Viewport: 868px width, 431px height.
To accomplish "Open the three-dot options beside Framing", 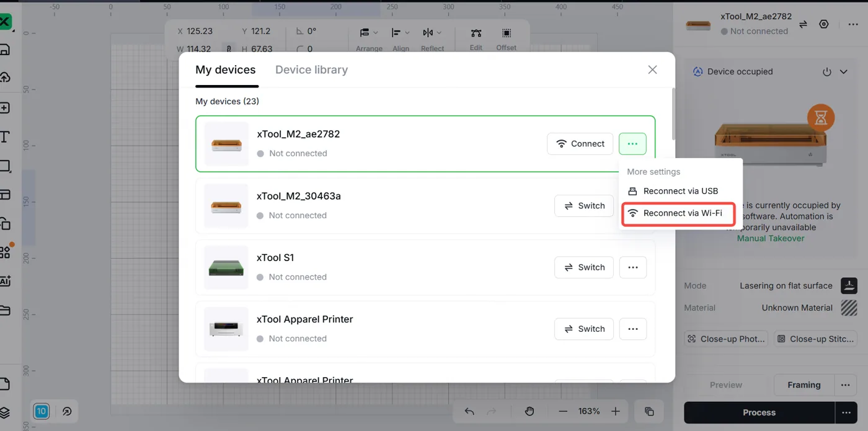I will [845, 385].
